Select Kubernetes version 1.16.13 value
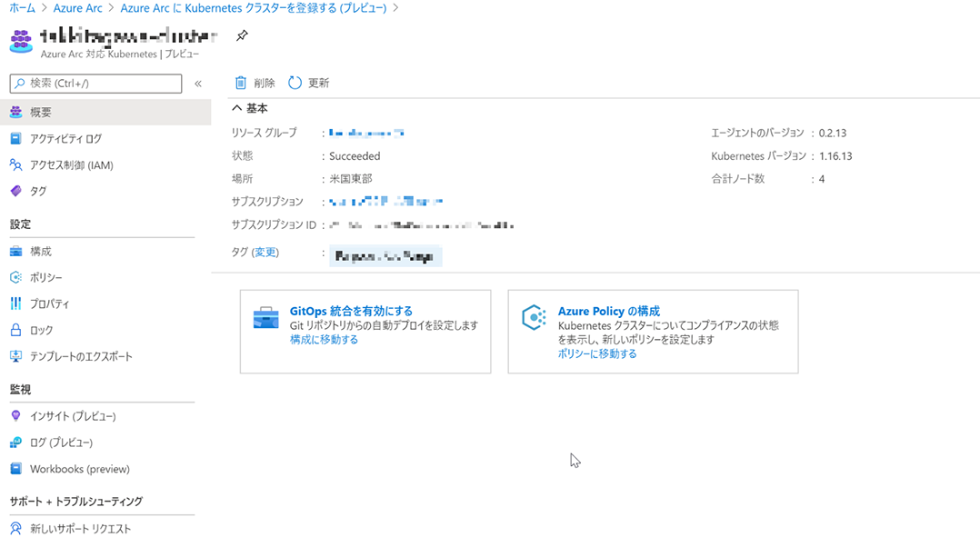This screenshot has height=547, width=980. [835, 155]
